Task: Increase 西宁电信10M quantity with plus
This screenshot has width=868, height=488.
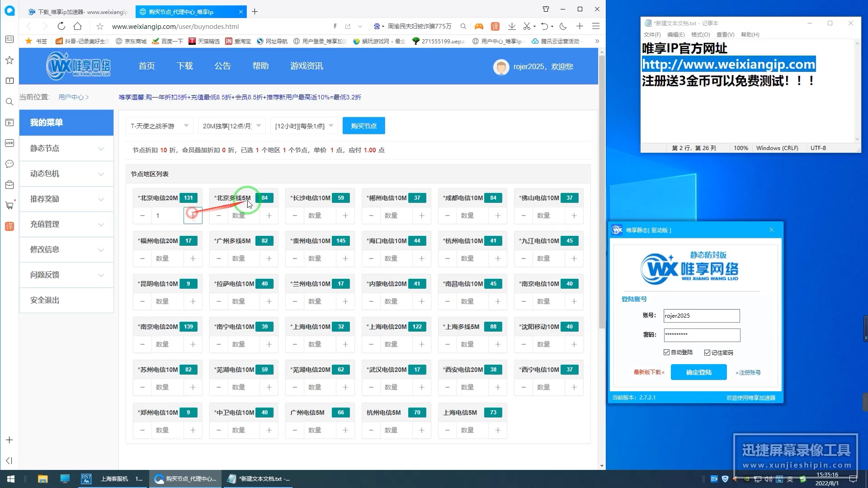Action: [x=574, y=387]
